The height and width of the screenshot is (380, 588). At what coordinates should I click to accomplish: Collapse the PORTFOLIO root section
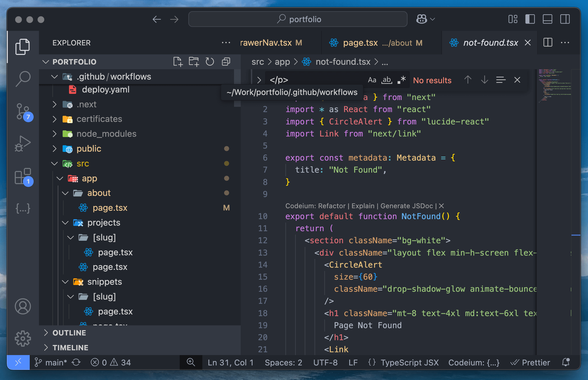46,62
